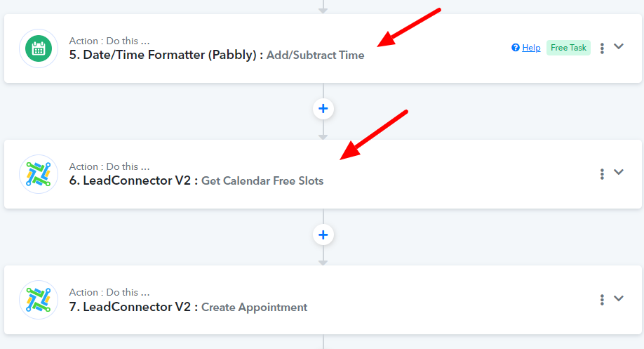Click the LeadConnector icon in step 7

39,300
